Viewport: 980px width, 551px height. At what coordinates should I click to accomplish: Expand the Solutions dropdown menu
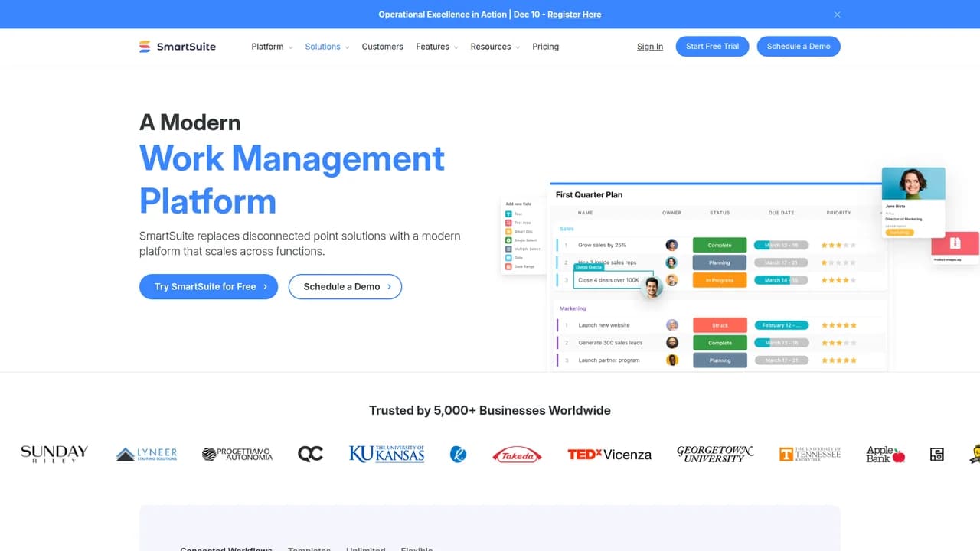pos(327,47)
